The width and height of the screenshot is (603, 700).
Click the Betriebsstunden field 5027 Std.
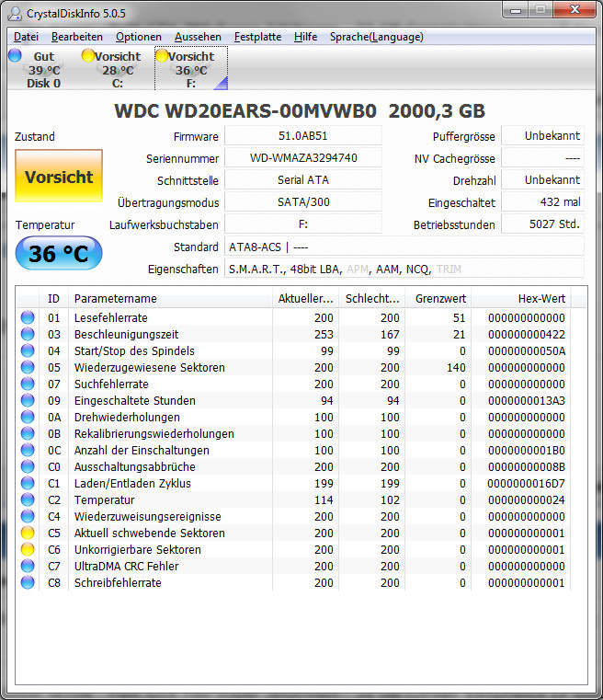coord(542,224)
